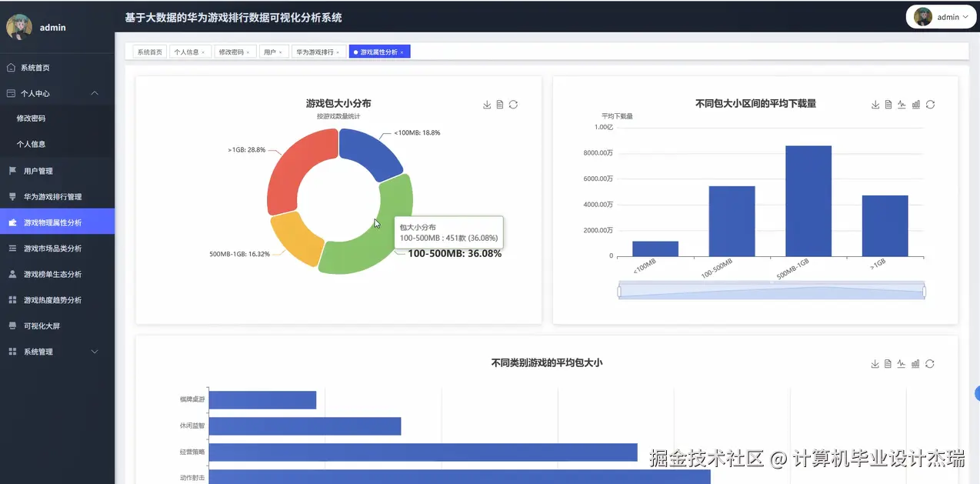This screenshot has width=980, height=484.
Task: Download the 游戏包大小分布 pie chart image
Action: pos(487,105)
